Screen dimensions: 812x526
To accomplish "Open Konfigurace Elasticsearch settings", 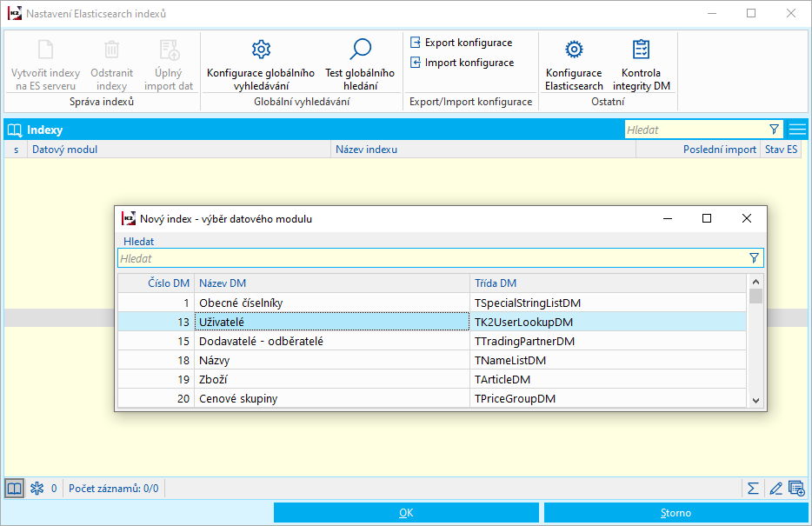I will click(574, 63).
